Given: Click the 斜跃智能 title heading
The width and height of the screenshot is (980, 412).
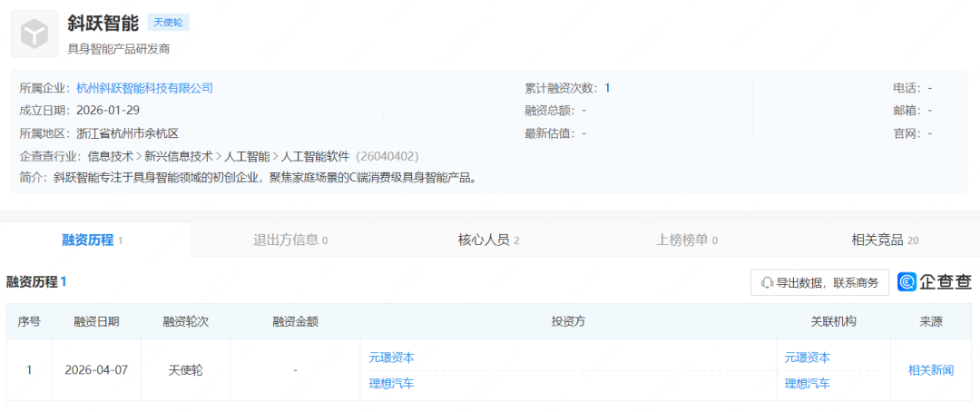Looking at the screenshot, I should click(x=103, y=23).
